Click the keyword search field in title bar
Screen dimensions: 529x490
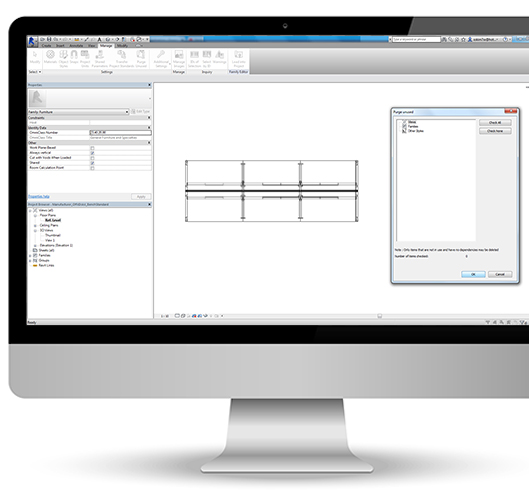click(416, 39)
